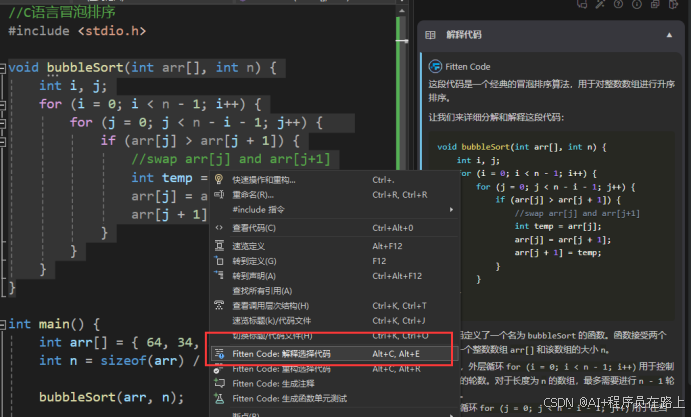Viewport: 692px width, 417px height.
Task: Click the Fitten Code logo in chat panel
Action: click(435, 67)
